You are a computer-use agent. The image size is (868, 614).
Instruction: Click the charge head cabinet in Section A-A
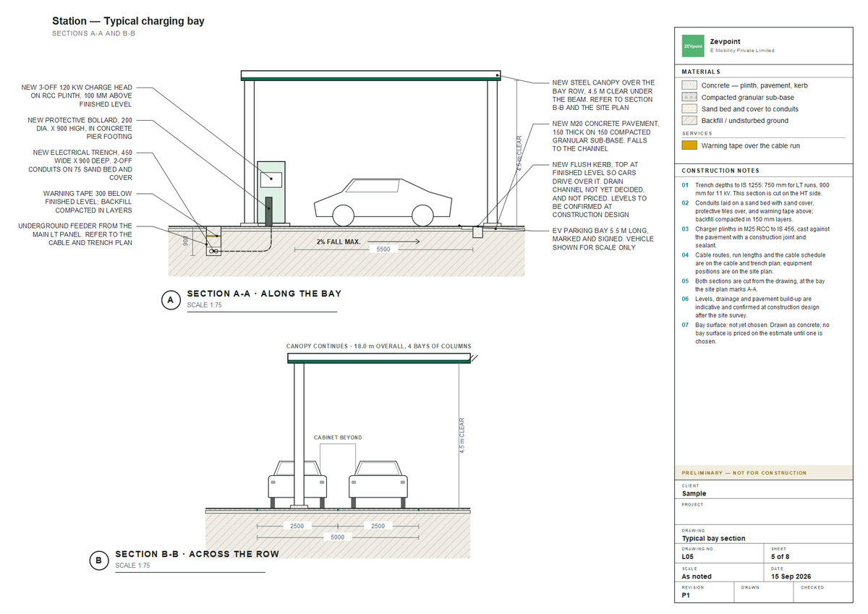coord(272,192)
